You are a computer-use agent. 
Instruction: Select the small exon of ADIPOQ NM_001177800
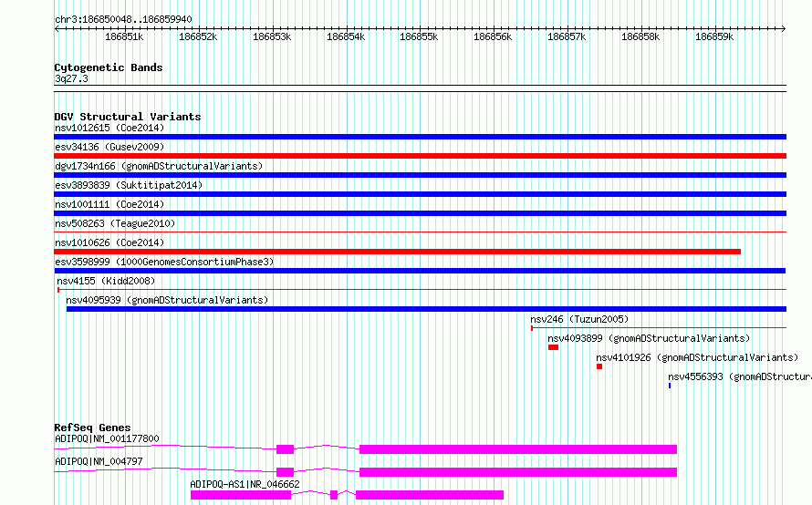click(285, 449)
